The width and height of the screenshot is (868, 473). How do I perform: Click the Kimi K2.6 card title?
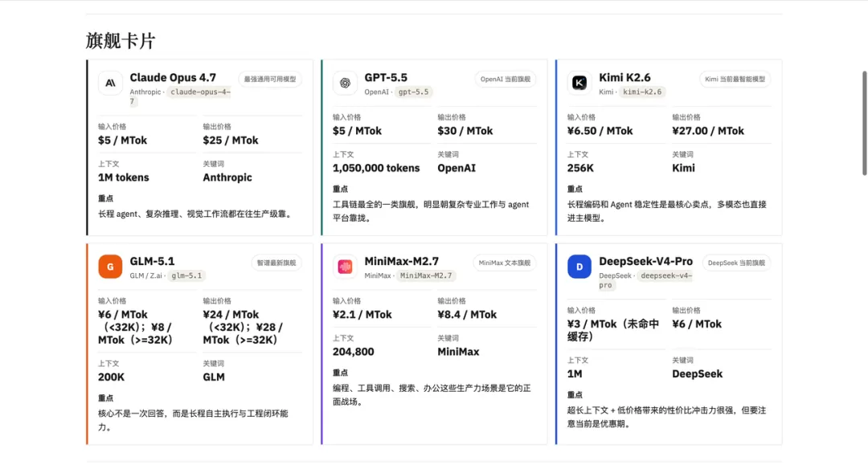[624, 77]
